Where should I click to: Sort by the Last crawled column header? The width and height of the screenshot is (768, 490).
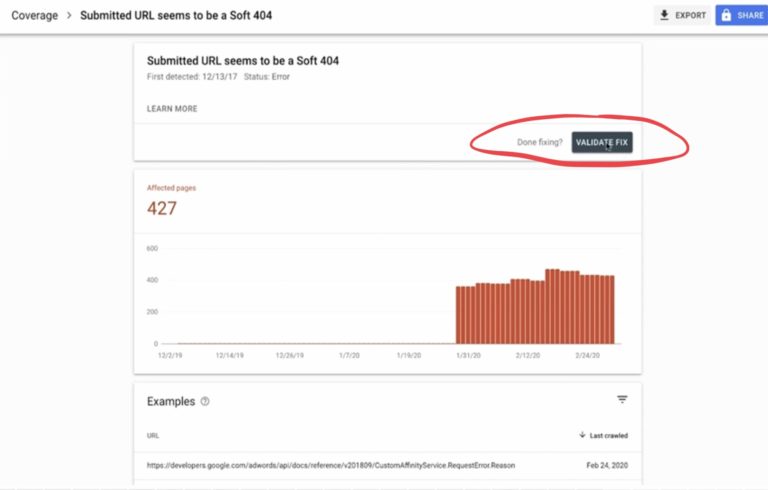pyautogui.click(x=609, y=435)
